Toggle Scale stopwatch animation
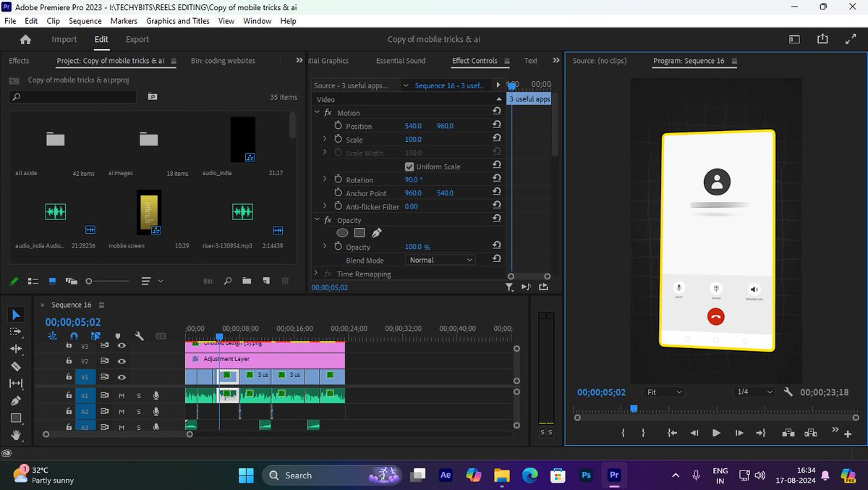The width and height of the screenshot is (868, 490). (x=338, y=140)
